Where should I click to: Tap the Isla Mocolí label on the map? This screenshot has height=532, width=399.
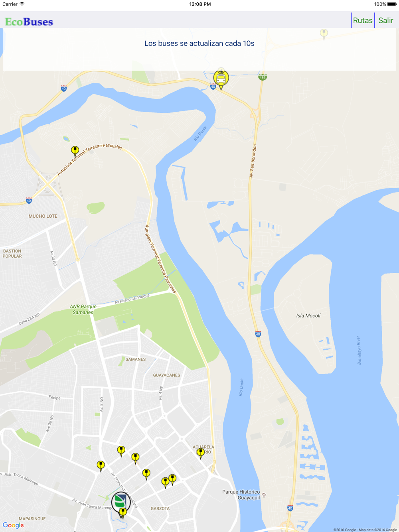(x=308, y=315)
